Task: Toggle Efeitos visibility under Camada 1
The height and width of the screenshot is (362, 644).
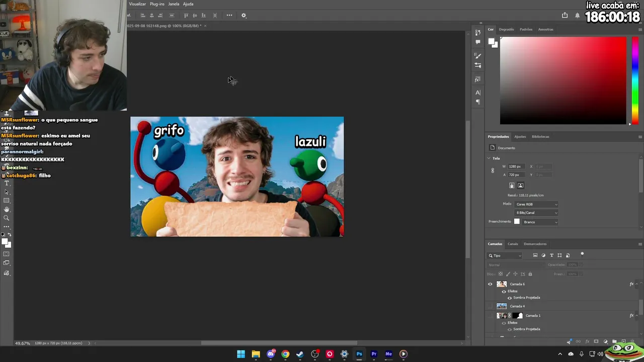Action: pos(504,323)
